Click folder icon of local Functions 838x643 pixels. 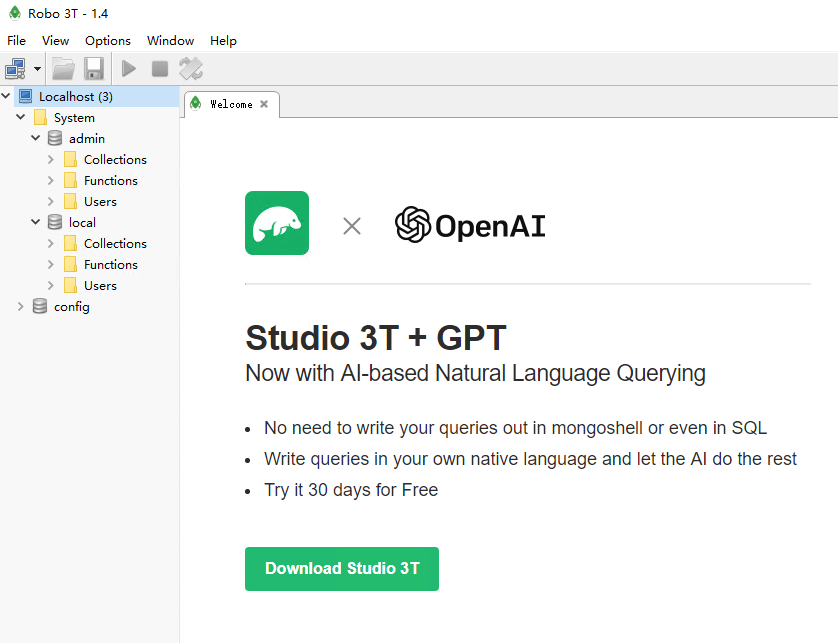pos(70,264)
